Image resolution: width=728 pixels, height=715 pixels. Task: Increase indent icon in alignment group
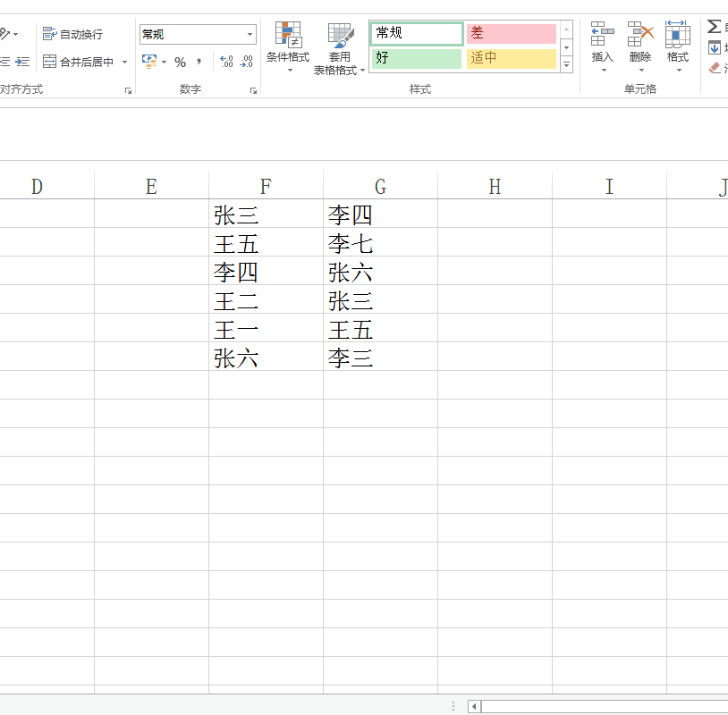pos(22,62)
